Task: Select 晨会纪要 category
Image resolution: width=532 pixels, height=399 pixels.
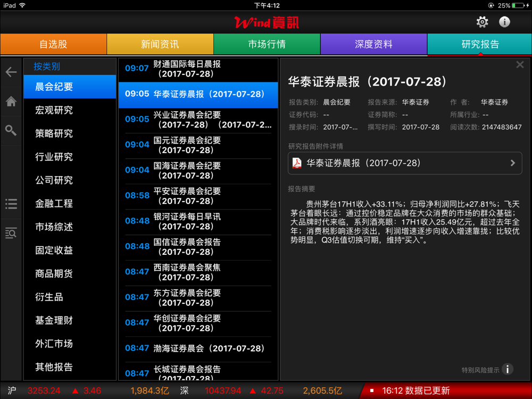Action: (70, 87)
